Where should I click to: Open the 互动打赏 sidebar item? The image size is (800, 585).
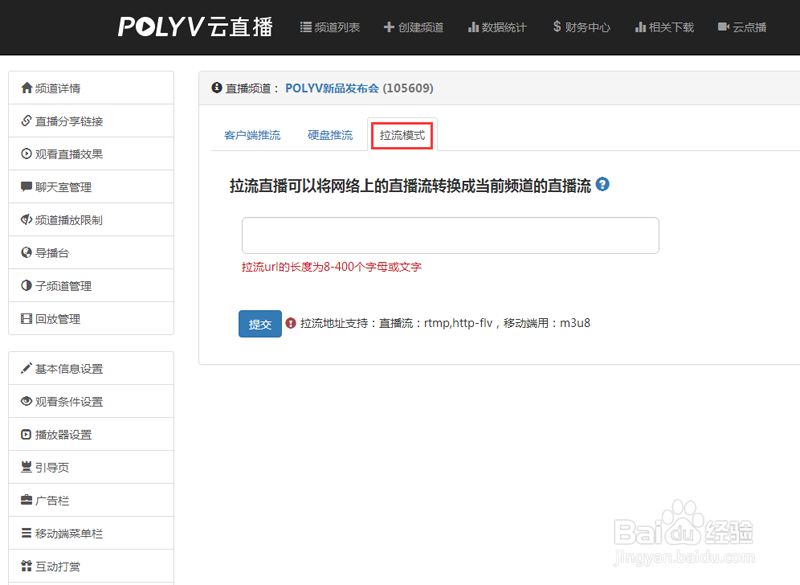[x=91, y=566]
